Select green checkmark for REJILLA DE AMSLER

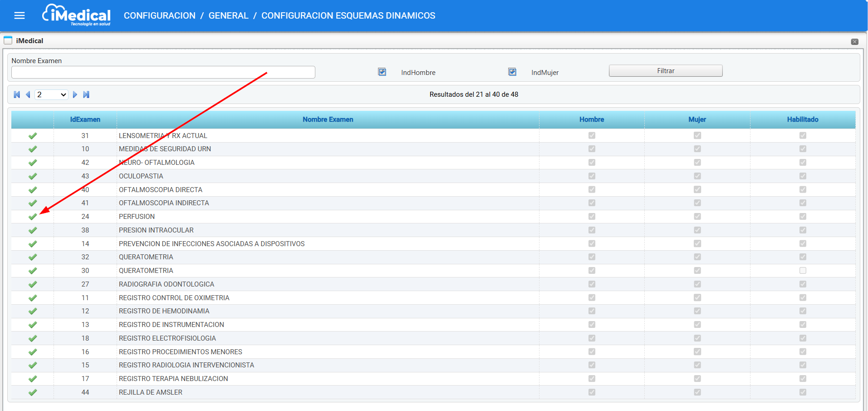[33, 392]
